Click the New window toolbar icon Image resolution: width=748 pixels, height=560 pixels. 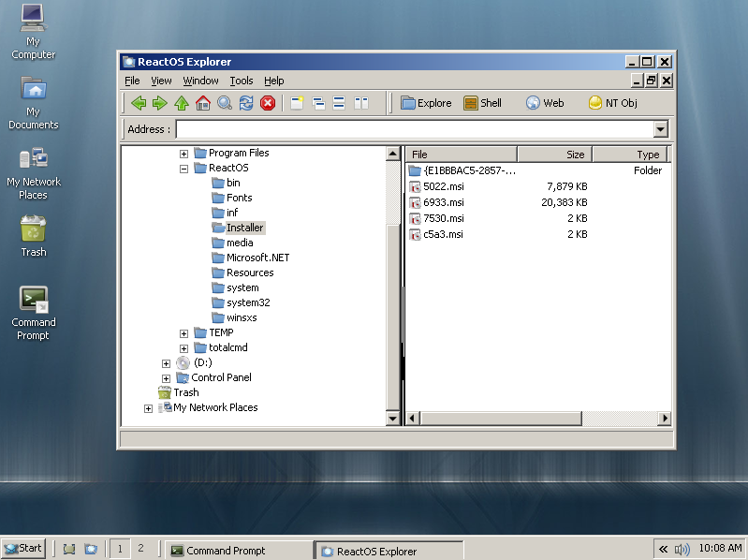click(297, 103)
